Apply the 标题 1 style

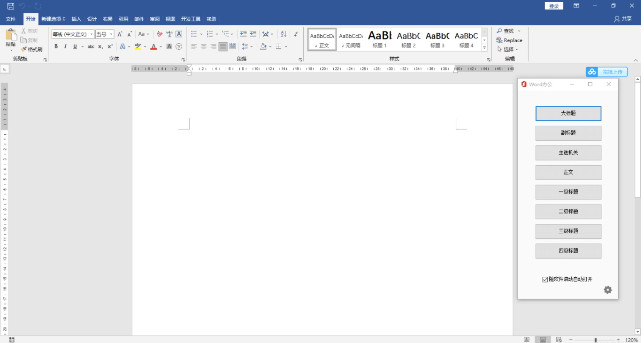(379, 39)
